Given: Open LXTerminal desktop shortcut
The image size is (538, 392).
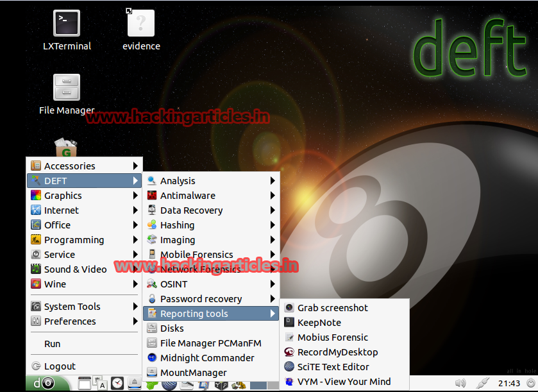Looking at the screenshot, I should 67,30.
